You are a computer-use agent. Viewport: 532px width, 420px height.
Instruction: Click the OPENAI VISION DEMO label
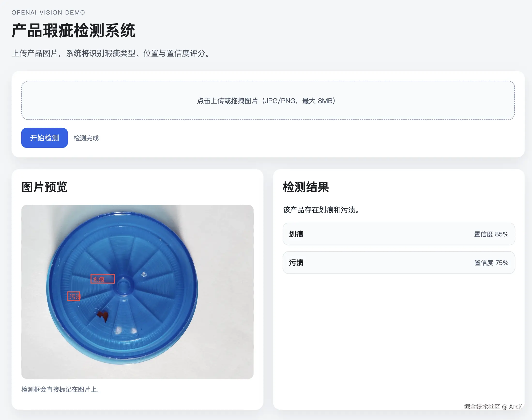48,13
